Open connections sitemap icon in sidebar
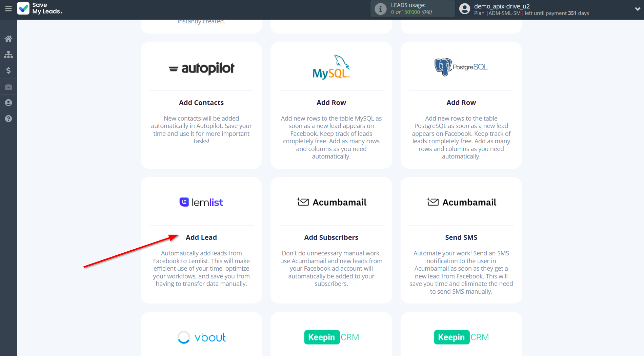The width and height of the screenshot is (644, 356). [x=8, y=55]
